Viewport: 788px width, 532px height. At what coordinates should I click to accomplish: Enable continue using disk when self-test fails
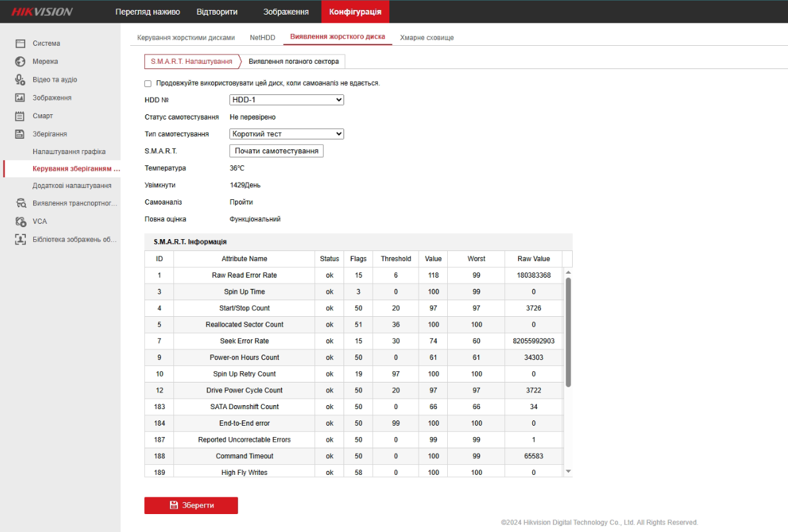[x=148, y=84]
